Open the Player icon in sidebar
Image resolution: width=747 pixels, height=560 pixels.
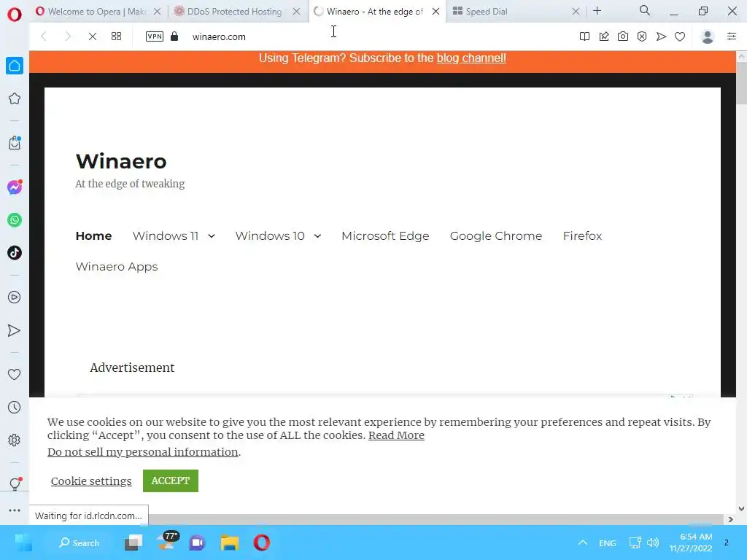[x=15, y=297]
